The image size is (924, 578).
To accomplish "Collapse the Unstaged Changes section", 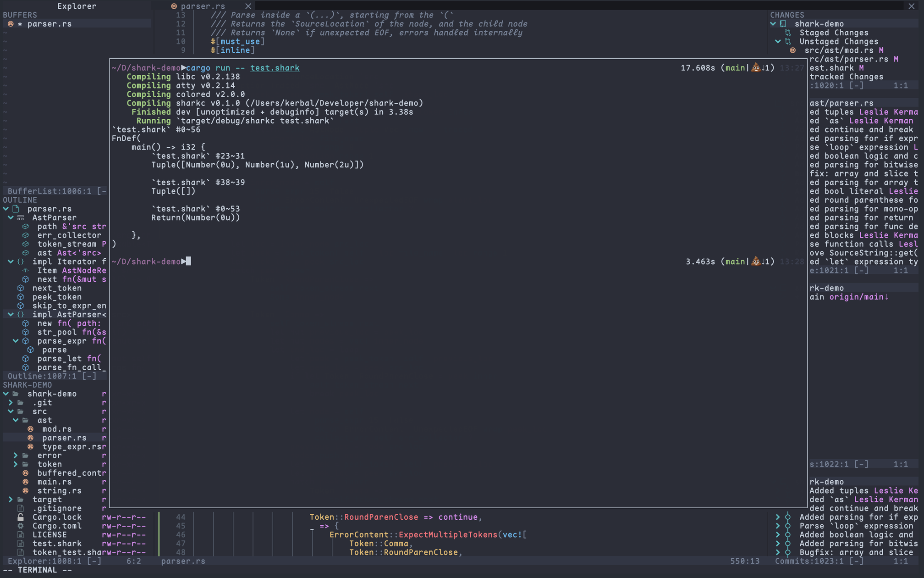I will coord(778,41).
